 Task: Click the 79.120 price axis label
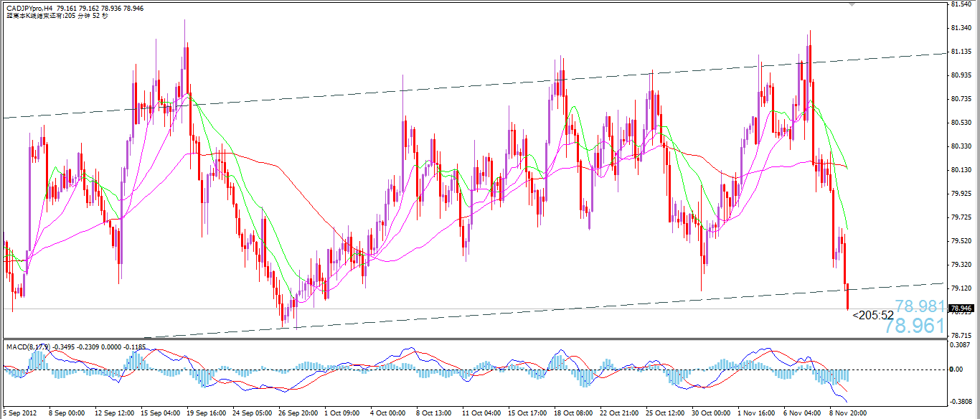pos(961,288)
